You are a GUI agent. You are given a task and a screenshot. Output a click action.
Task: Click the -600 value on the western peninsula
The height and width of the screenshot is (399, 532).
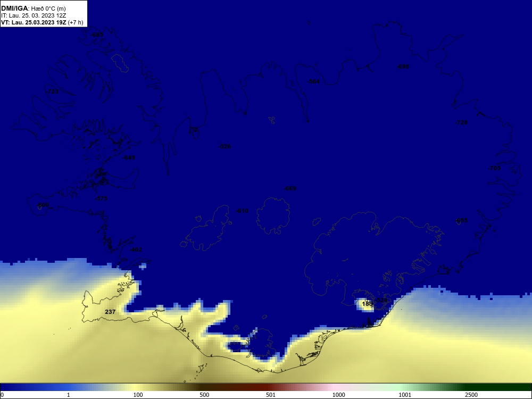(x=43, y=205)
